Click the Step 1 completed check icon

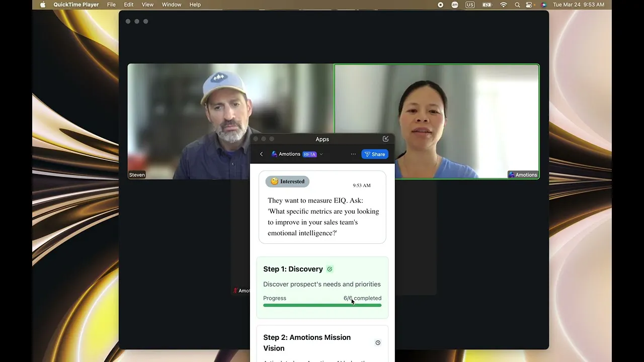point(330,269)
